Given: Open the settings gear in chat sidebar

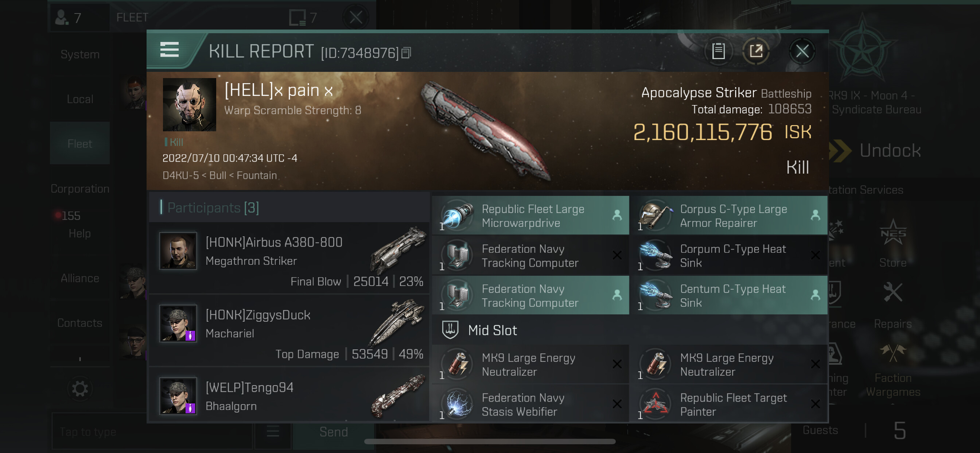Looking at the screenshot, I should [x=80, y=389].
